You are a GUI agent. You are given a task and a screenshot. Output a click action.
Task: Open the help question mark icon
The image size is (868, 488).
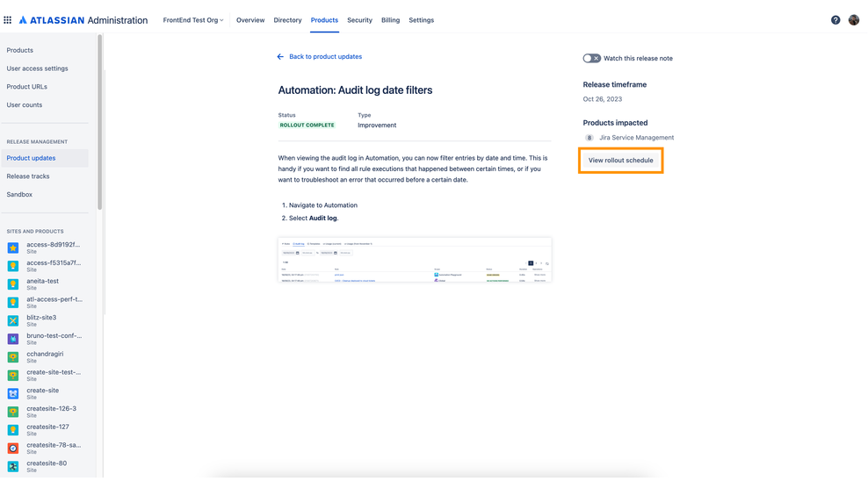coord(835,20)
